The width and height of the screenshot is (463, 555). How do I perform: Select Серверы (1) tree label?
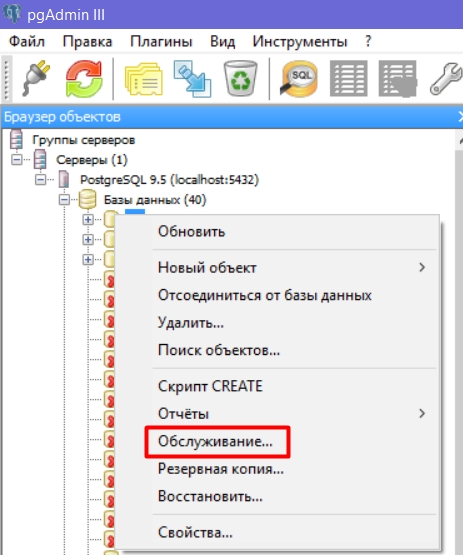[x=92, y=160]
